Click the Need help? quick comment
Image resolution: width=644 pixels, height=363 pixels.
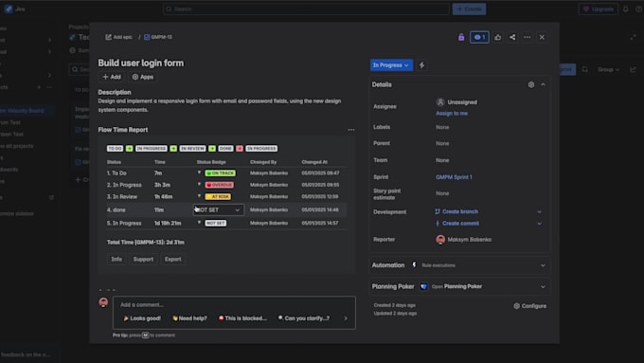[189, 318]
